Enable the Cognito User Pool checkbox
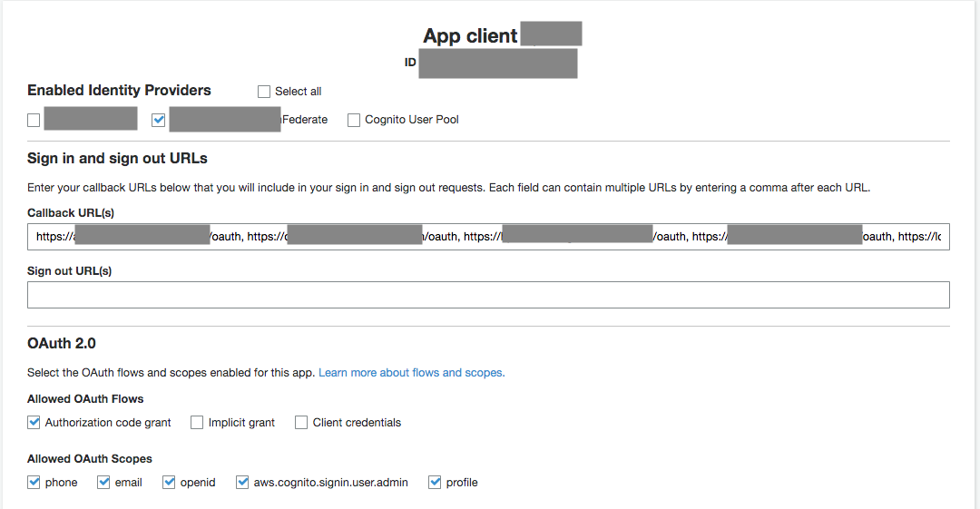Screen dimensions: 980x509 [x=354, y=120]
